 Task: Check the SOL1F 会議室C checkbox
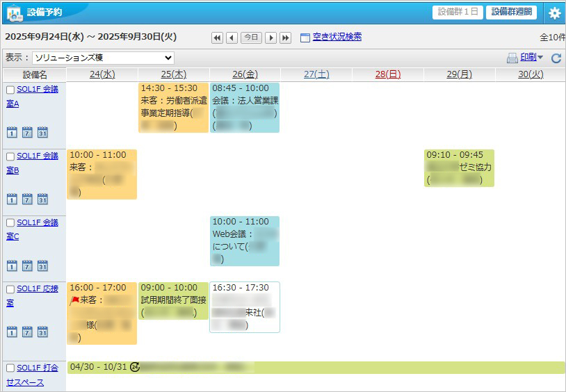click(10, 222)
